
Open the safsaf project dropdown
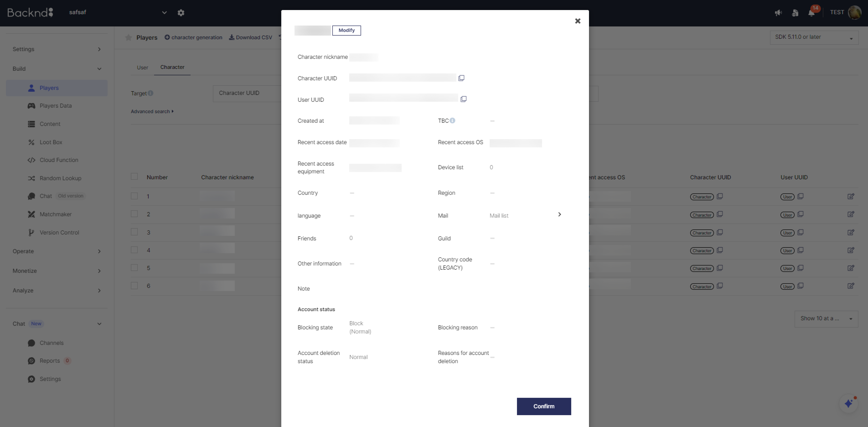(x=118, y=12)
